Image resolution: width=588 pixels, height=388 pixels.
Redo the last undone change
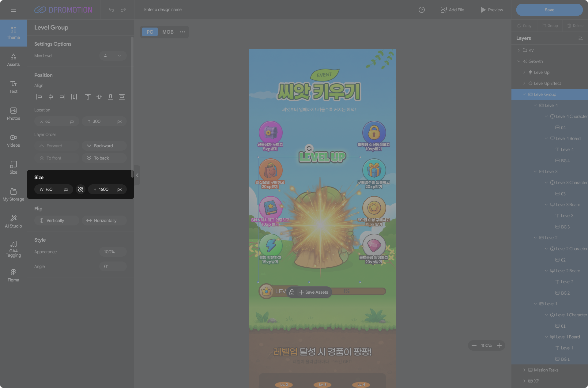click(123, 10)
